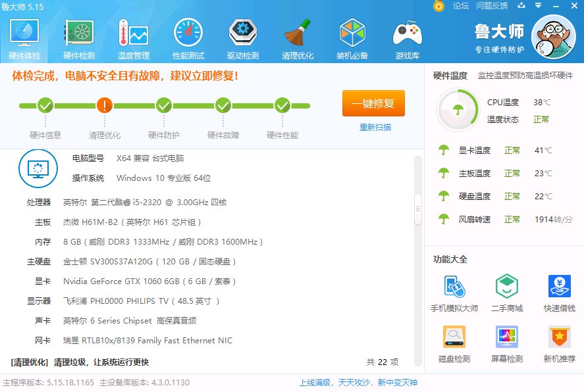Open the 论坛 forum link
Image resolution: width=584 pixels, height=392 pixels.
461,5
